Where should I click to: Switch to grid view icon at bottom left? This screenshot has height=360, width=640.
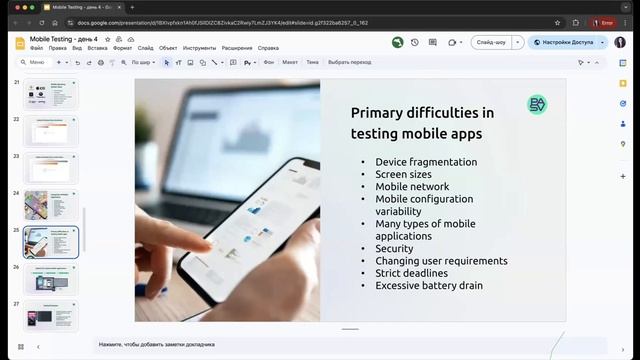pos(21,347)
